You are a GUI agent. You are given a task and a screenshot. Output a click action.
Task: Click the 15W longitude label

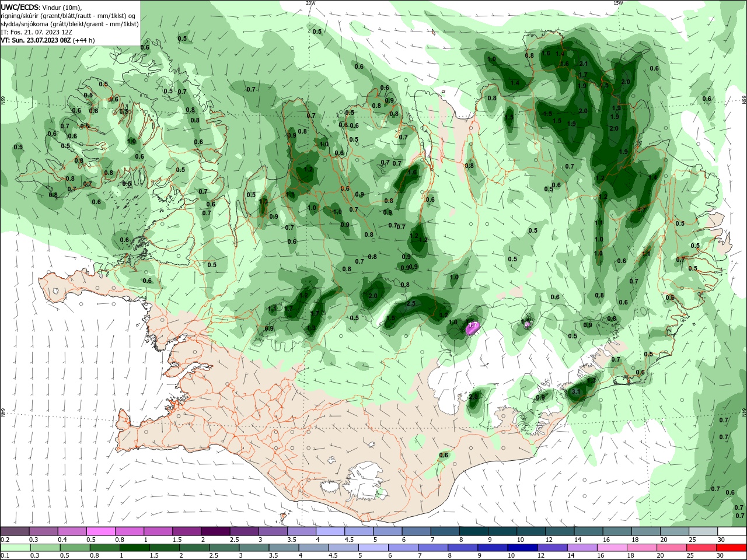pyautogui.click(x=617, y=3)
